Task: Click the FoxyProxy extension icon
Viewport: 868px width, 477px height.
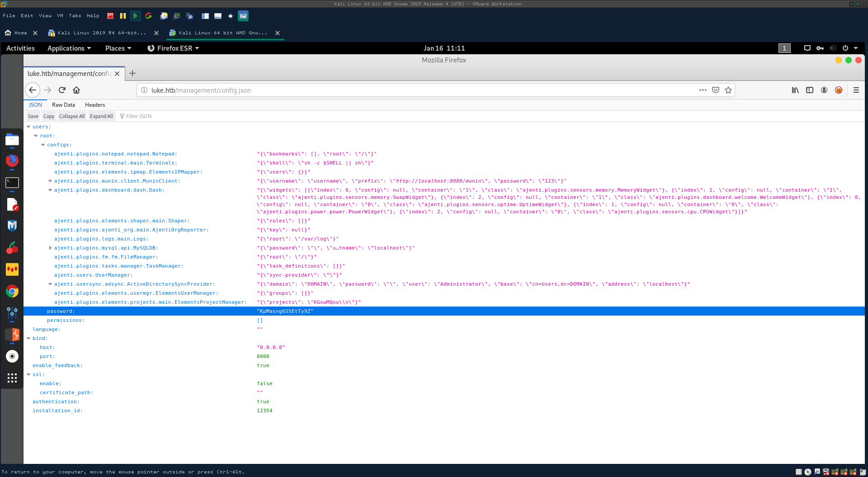Action: click(x=839, y=90)
